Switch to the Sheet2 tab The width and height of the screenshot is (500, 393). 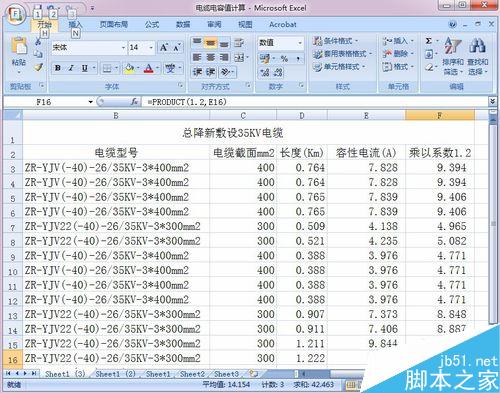192,374
